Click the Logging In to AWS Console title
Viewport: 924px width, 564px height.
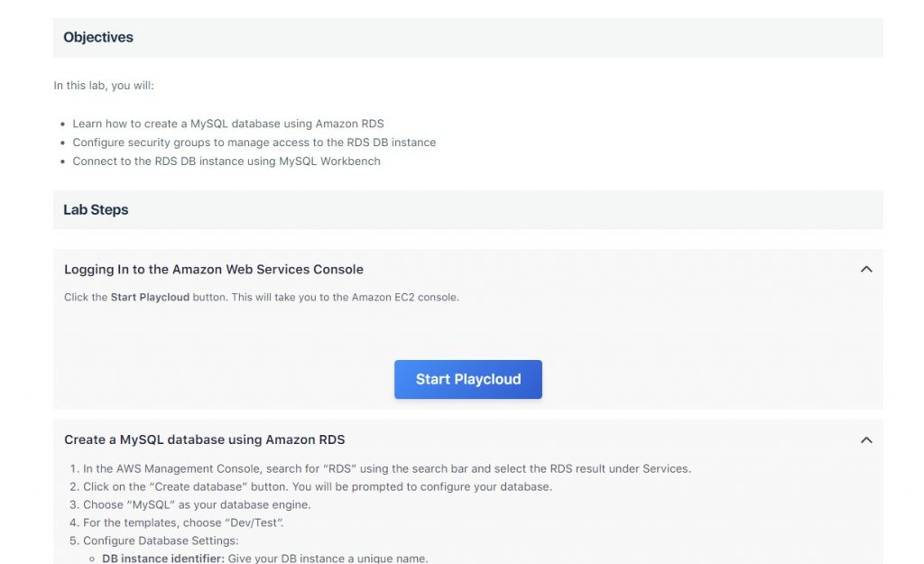tap(213, 269)
